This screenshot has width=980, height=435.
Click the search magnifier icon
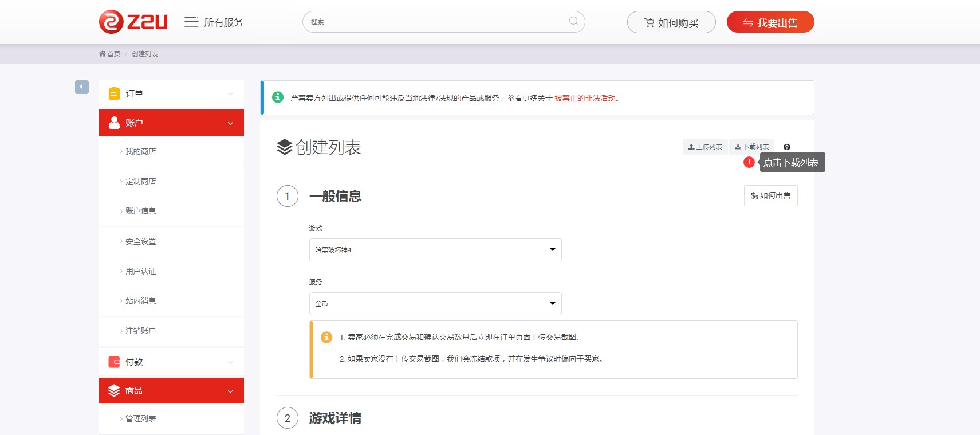[x=573, y=22]
